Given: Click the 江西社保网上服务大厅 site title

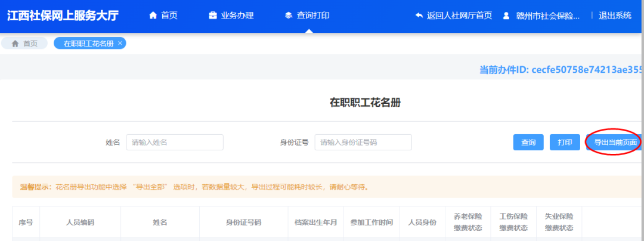Looking at the screenshot, I should coord(63,16).
